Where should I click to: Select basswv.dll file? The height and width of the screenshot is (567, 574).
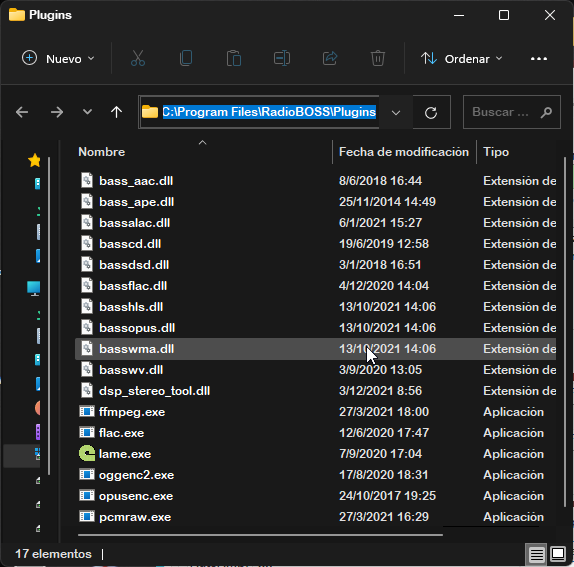coord(316,370)
